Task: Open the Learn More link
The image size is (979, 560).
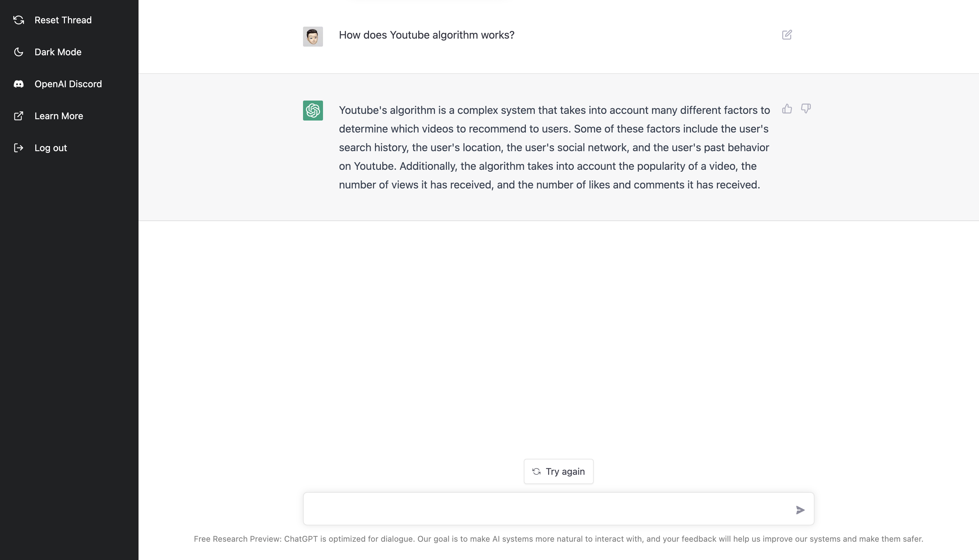Action: point(59,116)
